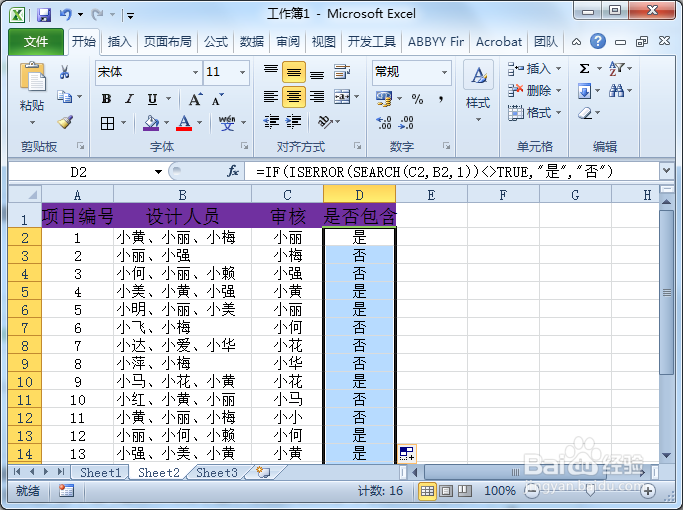Click the increase indent icon
The height and width of the screenshot is (510, 683).
294,122
